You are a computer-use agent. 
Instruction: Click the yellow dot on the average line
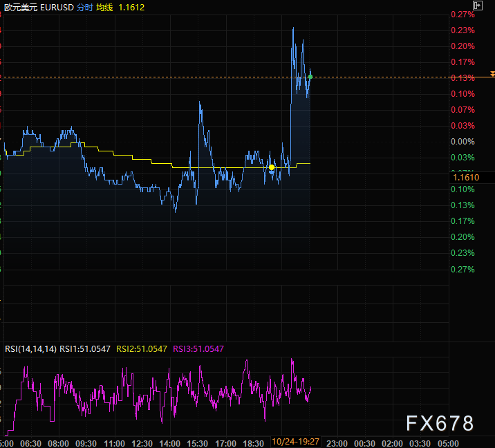point(272,167)
